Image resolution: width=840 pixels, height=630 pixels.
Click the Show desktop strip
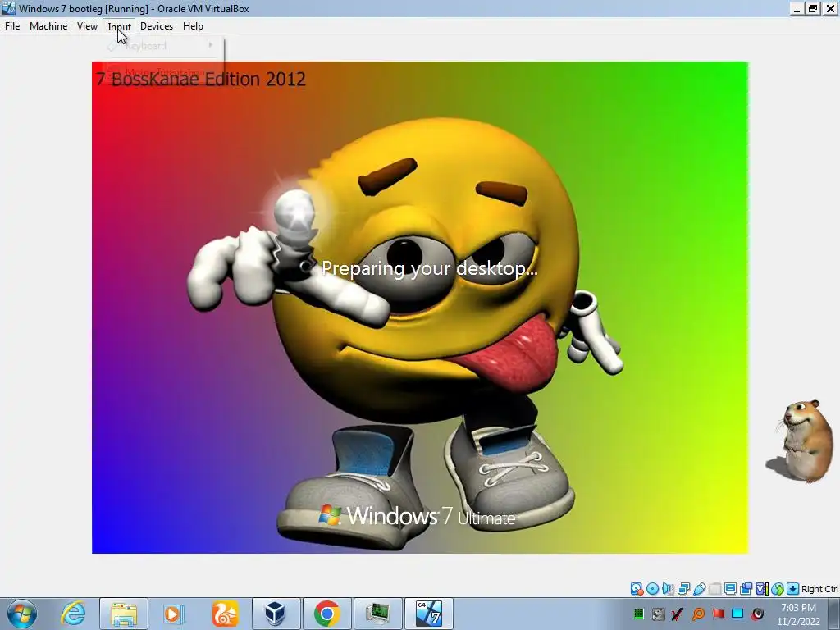835,614
